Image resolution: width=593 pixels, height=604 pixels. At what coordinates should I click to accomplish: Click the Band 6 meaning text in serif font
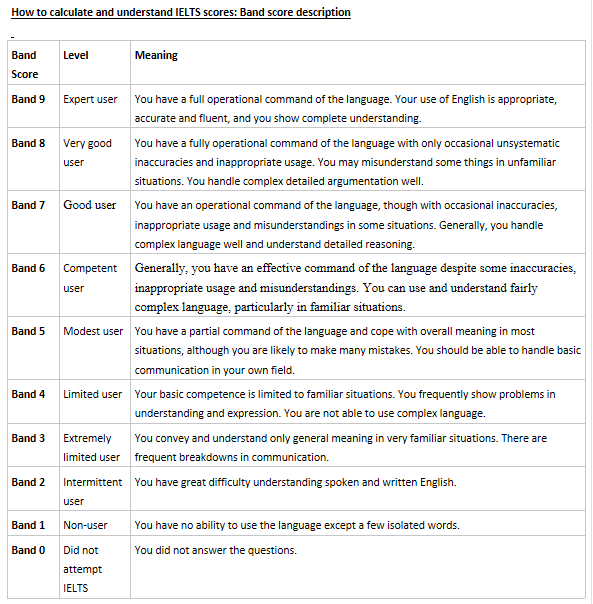[355, 287]
